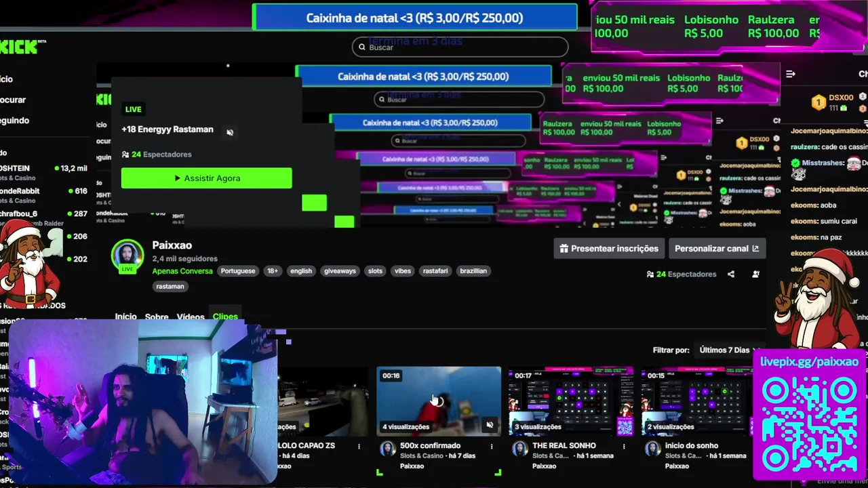Click the chat collapse icon in the nested window
868x488 pixels.
[719, 121]
